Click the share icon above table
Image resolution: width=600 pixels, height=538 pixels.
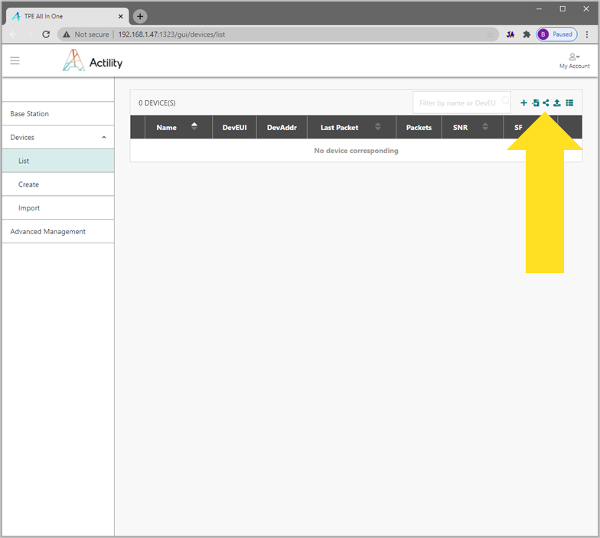point(546,103)
